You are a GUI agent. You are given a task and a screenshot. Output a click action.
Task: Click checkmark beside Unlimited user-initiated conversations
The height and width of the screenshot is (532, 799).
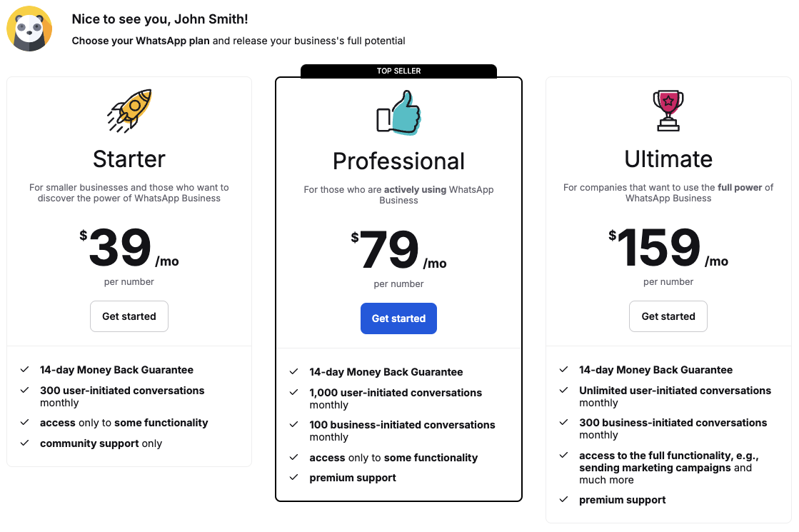(564, 391)
